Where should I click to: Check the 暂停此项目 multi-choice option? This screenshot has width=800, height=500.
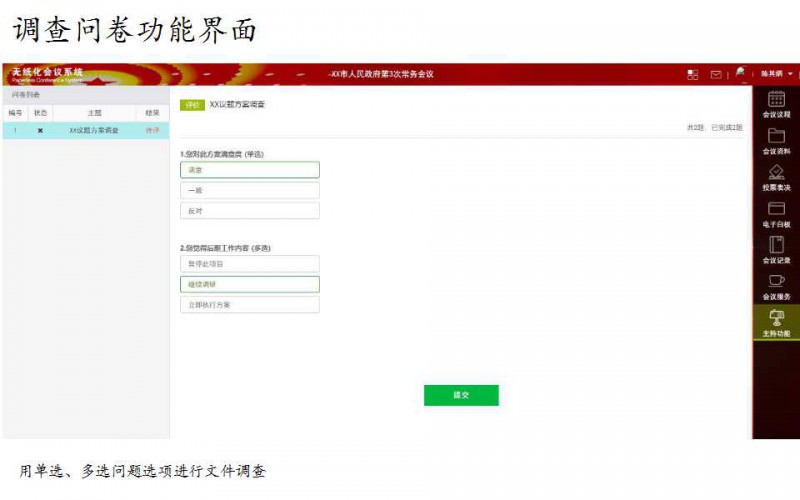(x=250, y=264)
